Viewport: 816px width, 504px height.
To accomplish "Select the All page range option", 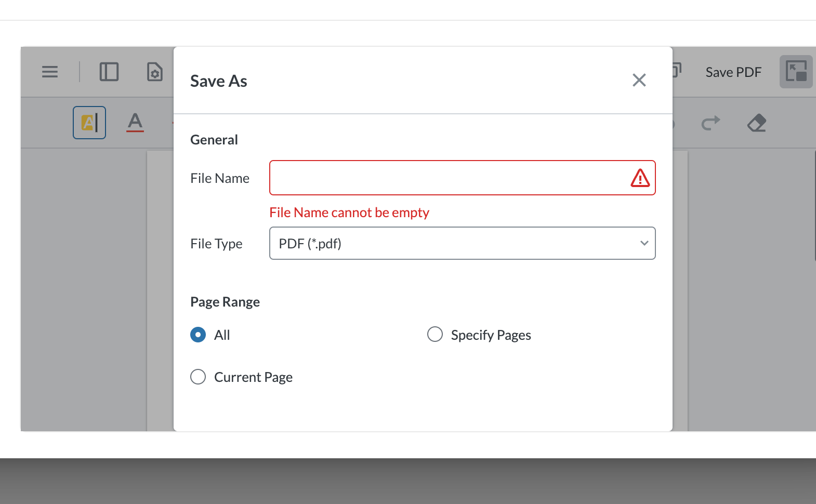I will pyautogui.click(x=198, y=335).
